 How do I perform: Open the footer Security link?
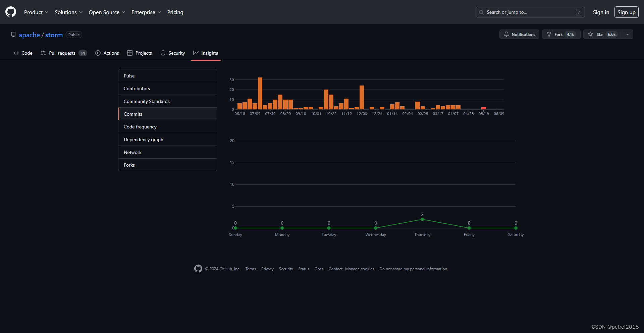point(286,269)
